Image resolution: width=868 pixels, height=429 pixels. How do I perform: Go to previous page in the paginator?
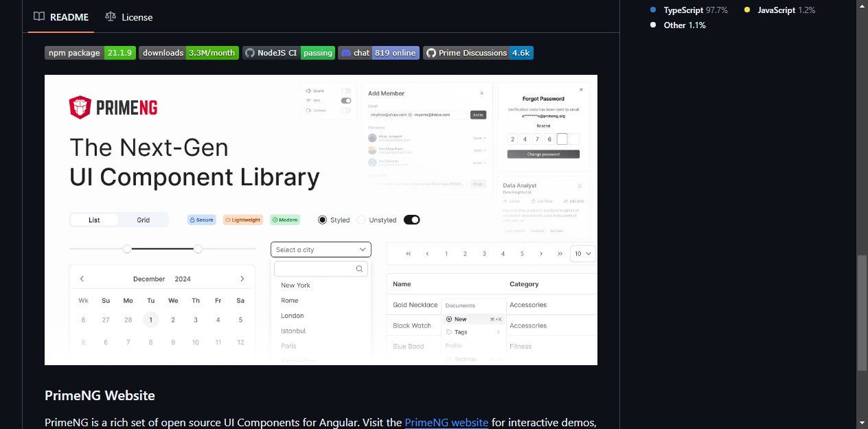pos(427,253)
